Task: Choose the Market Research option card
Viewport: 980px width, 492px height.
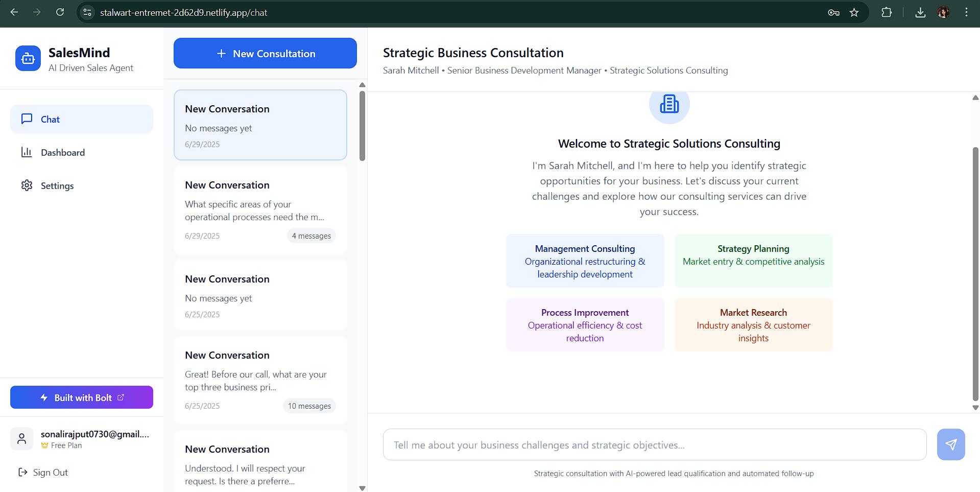Action: pos(753,325)
